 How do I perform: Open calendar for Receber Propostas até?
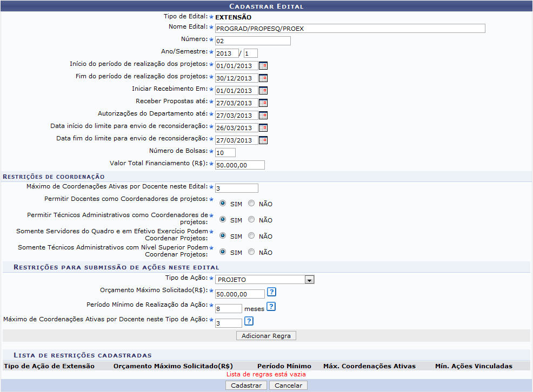(x=263, y=103)
